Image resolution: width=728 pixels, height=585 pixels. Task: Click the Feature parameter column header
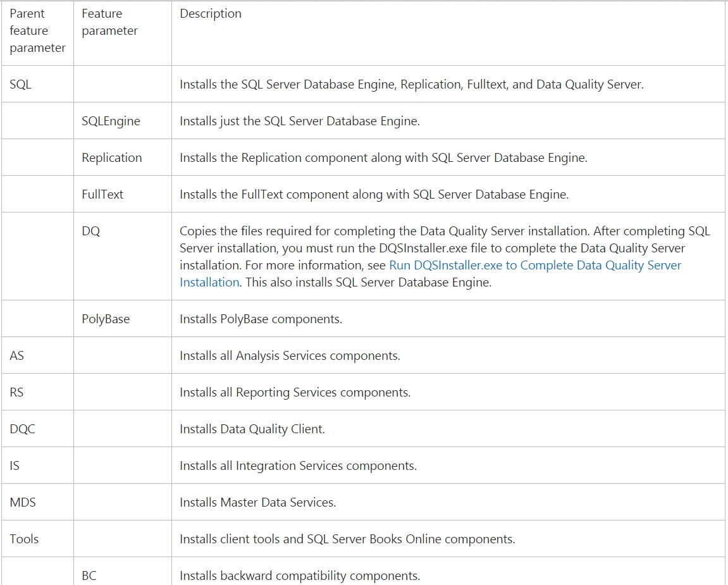point(109,22)
